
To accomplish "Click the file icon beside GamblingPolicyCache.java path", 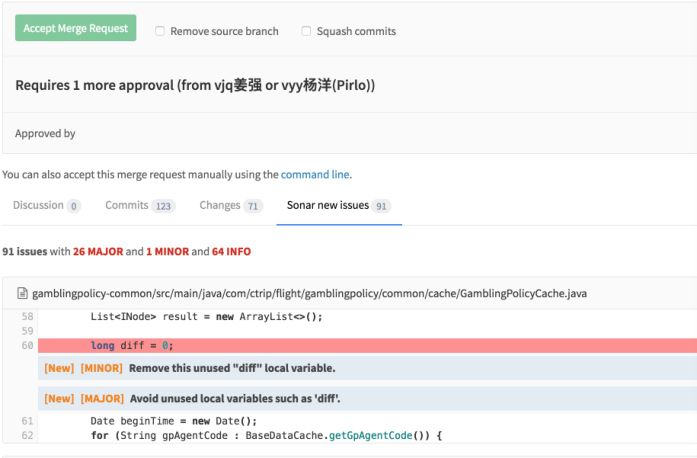I will point(22,294).
